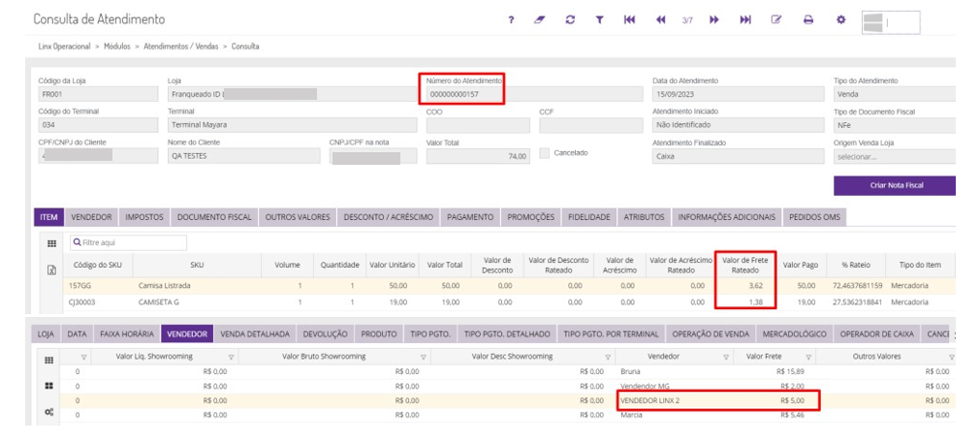Open the DOCUMENTO FISCAL tab
This screenshot has width=980, height=444.
tap(214, 217)
